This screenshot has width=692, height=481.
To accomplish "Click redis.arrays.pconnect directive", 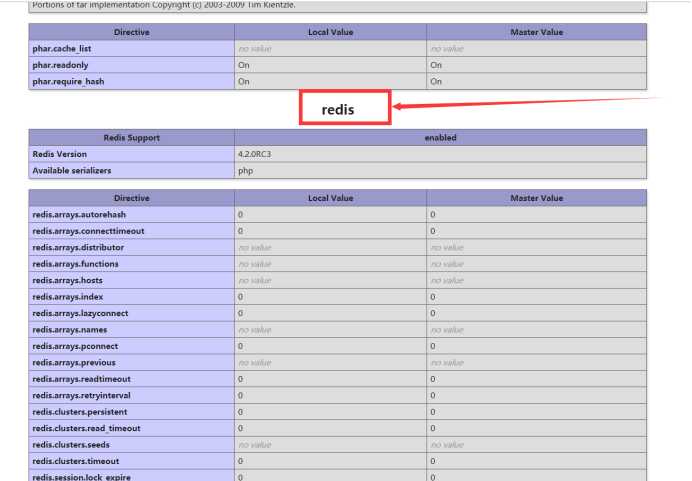I will pos(75,346).
